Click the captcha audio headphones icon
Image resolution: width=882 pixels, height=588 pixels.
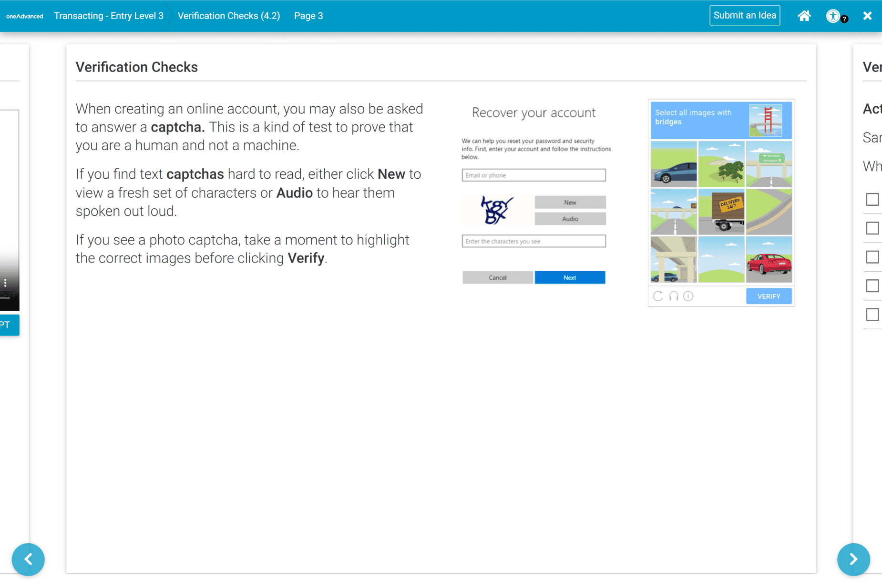pyautogui.click(x=673, y=296)
